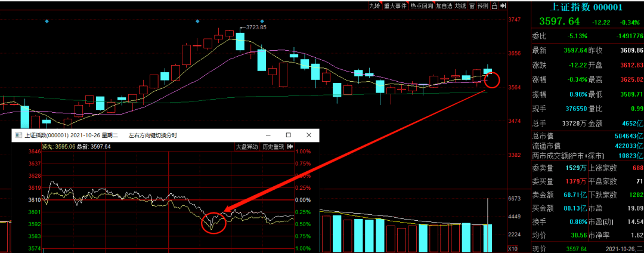The image size is (644, 253).
Task: Open the 大盘异动 market movement tab
Action: click(x=247, y=147)
